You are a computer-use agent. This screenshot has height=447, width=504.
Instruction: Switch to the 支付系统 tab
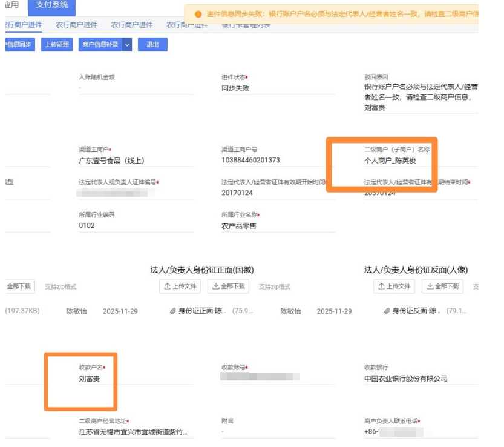click(x=51, y=5)
